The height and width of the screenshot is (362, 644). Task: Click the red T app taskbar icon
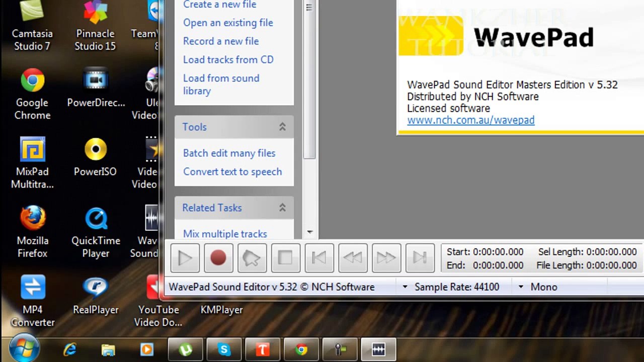point(262,350)
